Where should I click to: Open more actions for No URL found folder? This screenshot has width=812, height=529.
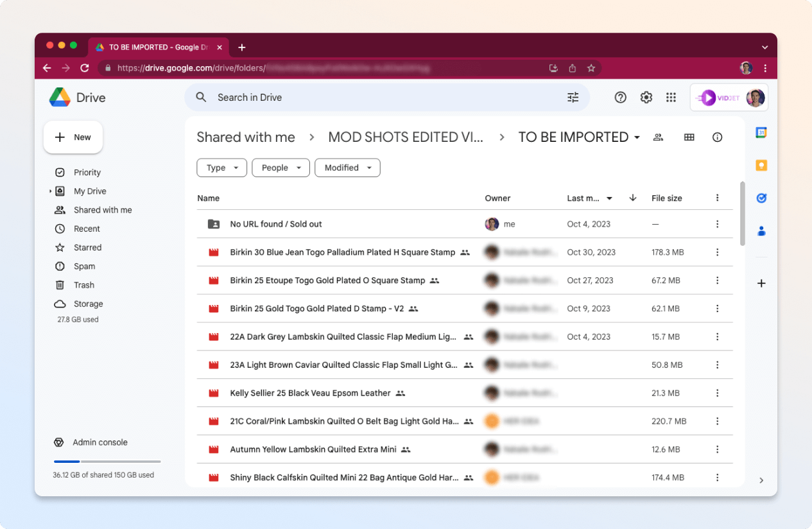coord(718,224)
